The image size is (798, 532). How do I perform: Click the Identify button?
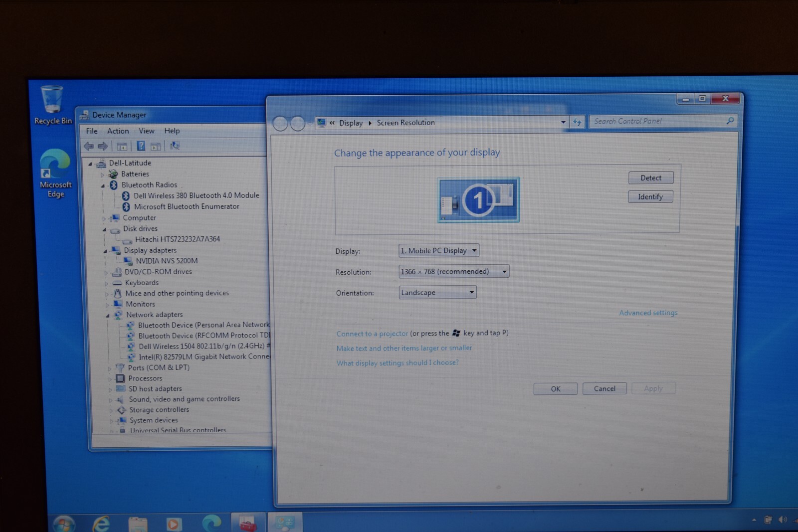[650, 196]
